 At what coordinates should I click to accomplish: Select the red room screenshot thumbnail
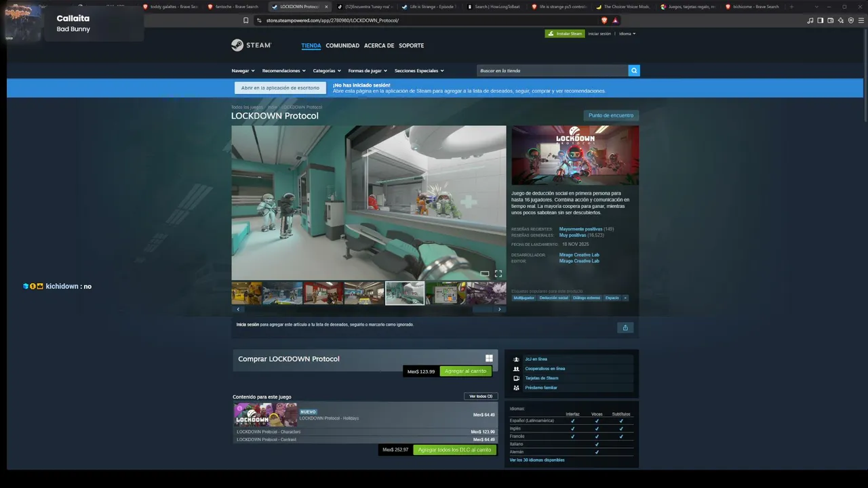[x=323, y=293]
